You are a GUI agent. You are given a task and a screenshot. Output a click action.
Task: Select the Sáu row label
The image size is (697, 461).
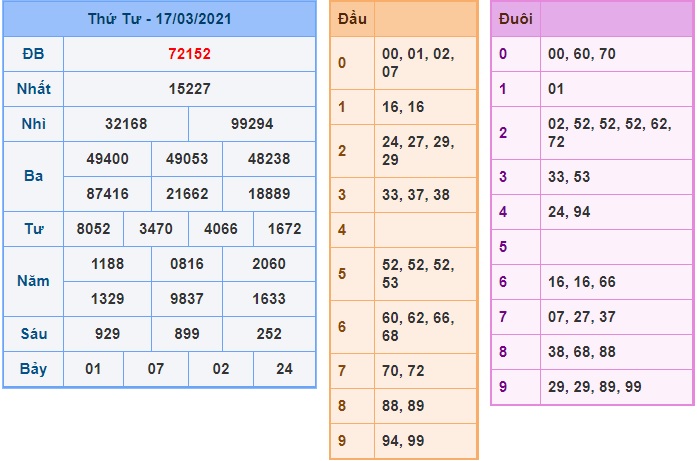point(33,334)
